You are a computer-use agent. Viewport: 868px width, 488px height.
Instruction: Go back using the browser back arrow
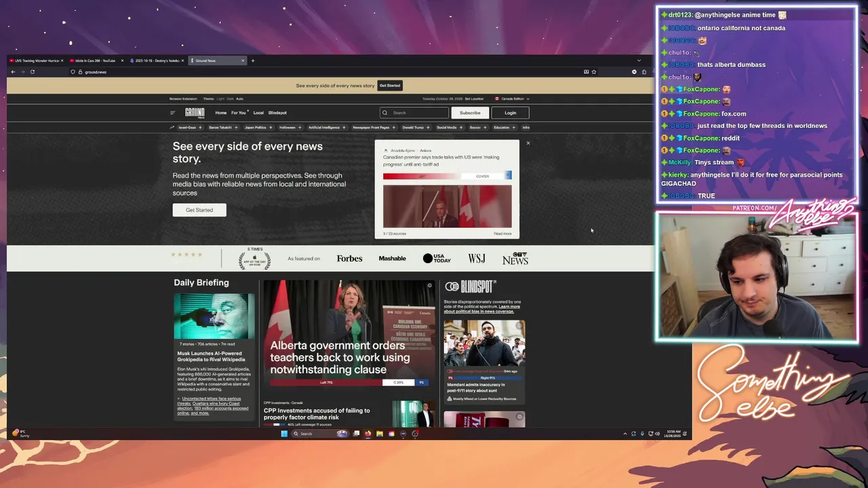click(13, 72)
